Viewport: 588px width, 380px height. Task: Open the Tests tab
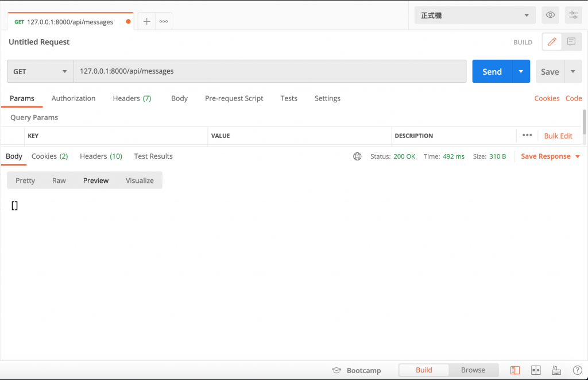coord(289,98)
